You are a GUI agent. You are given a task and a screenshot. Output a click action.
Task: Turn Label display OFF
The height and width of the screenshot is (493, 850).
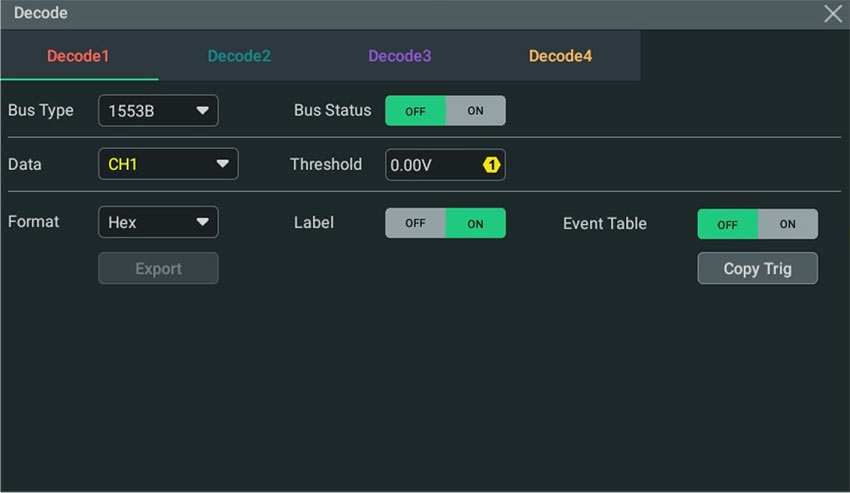(415, 223)
